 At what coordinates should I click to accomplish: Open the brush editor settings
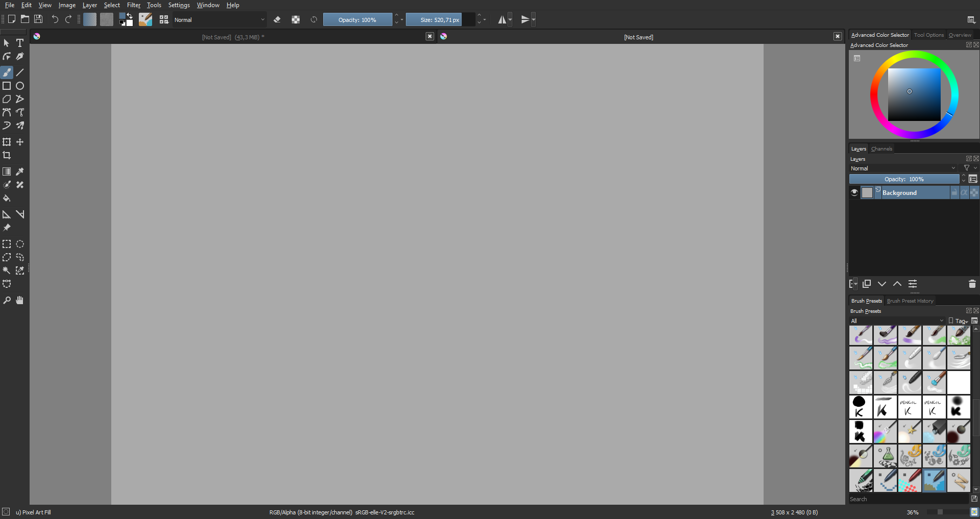pos(145,19)
